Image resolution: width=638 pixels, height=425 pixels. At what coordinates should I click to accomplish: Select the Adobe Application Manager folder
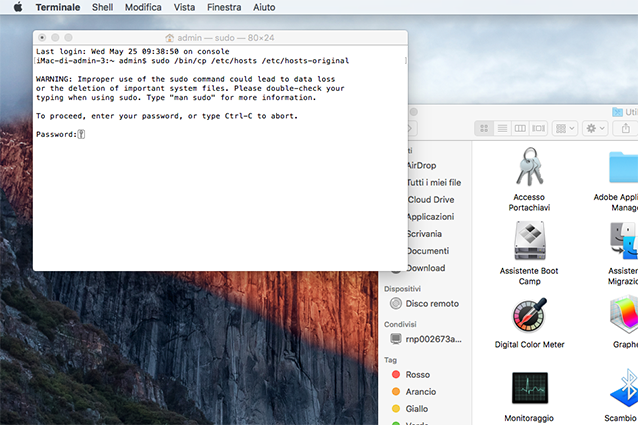click(623, 167)
